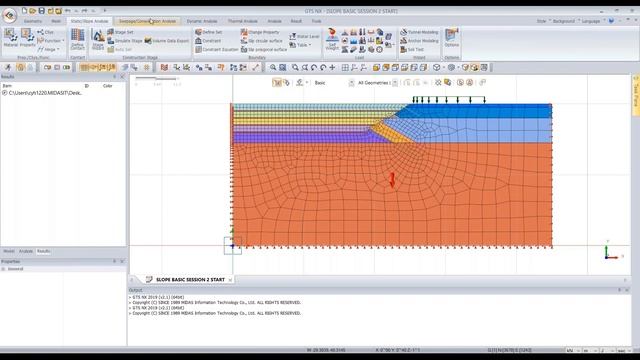Screen dimensions: 640x360
Task: Click the Clvs command in Prop group
Action: 45,32
